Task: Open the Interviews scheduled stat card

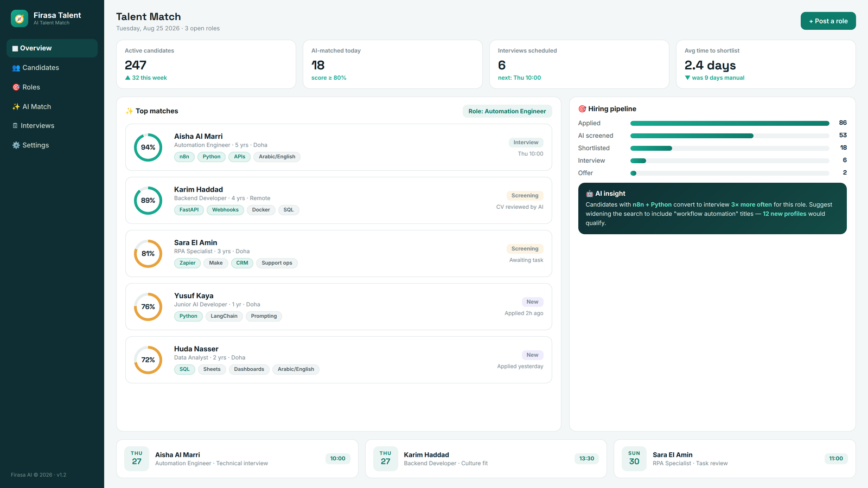Action: coord(579,64)
